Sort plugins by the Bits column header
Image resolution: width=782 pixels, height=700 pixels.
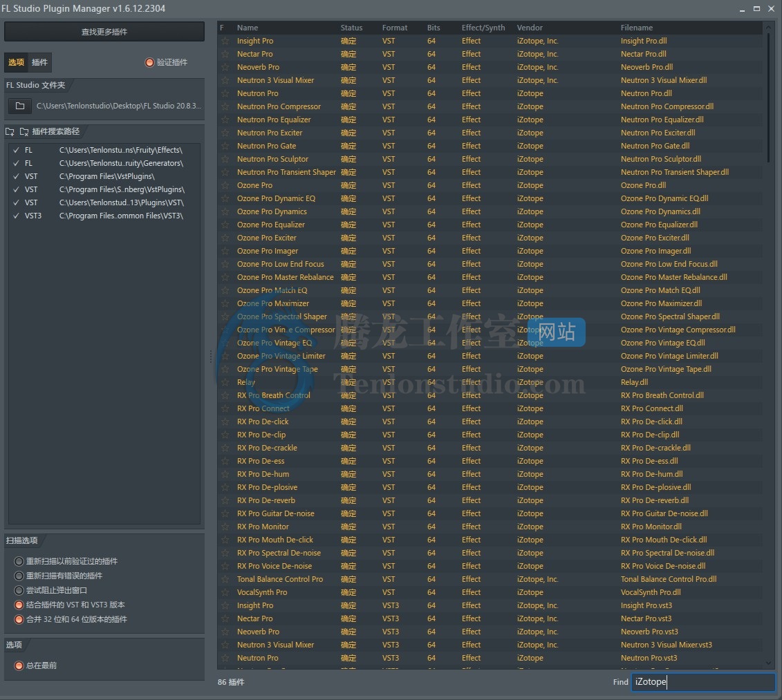[434, 28]
